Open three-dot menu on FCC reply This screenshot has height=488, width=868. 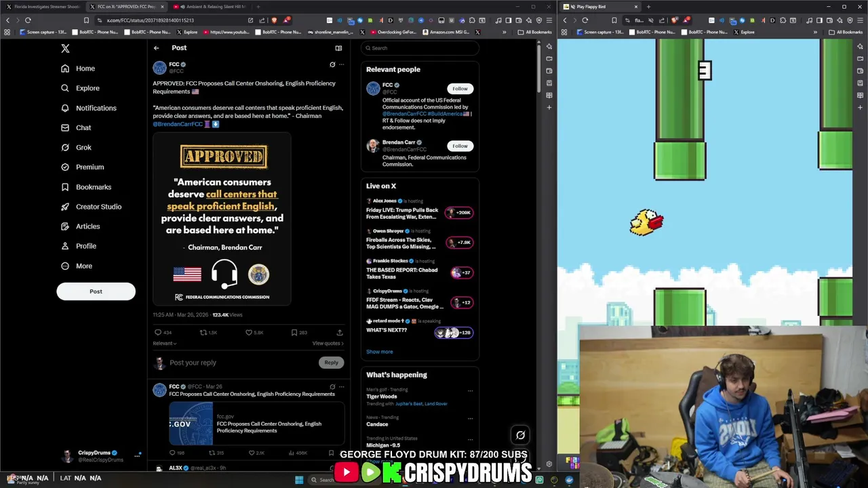341,387
